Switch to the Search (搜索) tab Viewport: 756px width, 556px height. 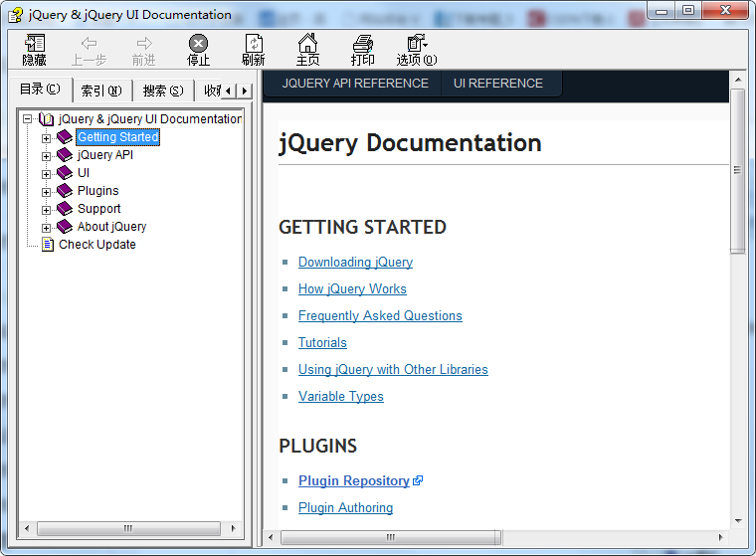point(162,91)
